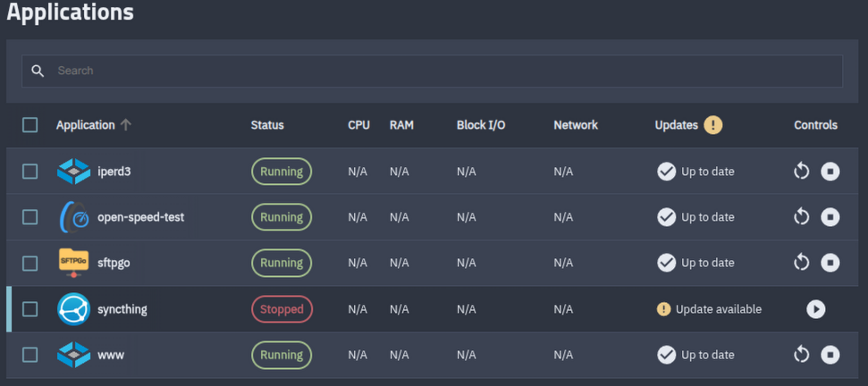Image resolution: width=868 pixels, height=386 pixels.
Task: Click the sftpgo folder icon
Action: point(73,263)
